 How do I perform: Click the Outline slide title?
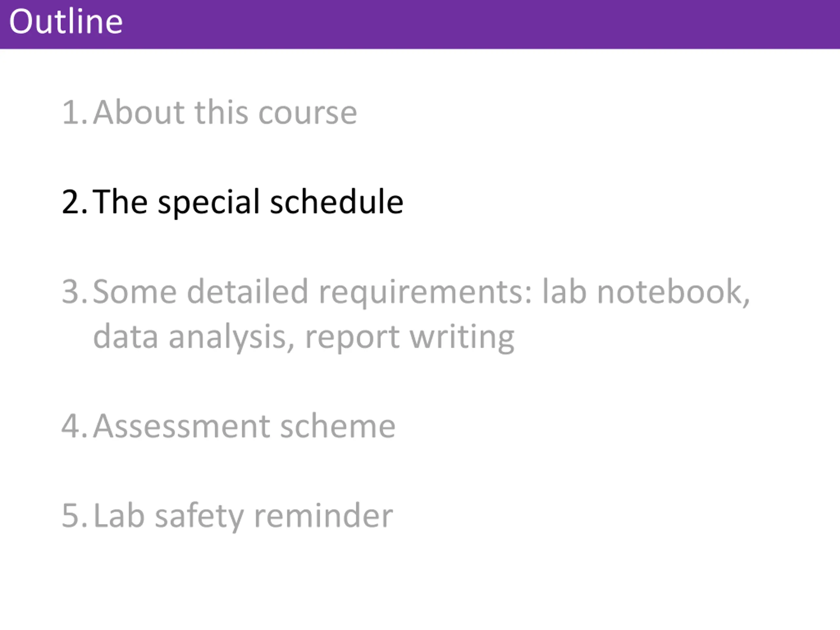point(66,22)
